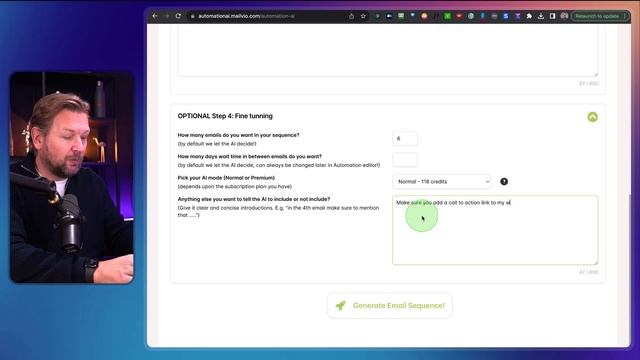Click the address bar URL automational.mailvio.com
640x360 pixels.
(246, 16)
